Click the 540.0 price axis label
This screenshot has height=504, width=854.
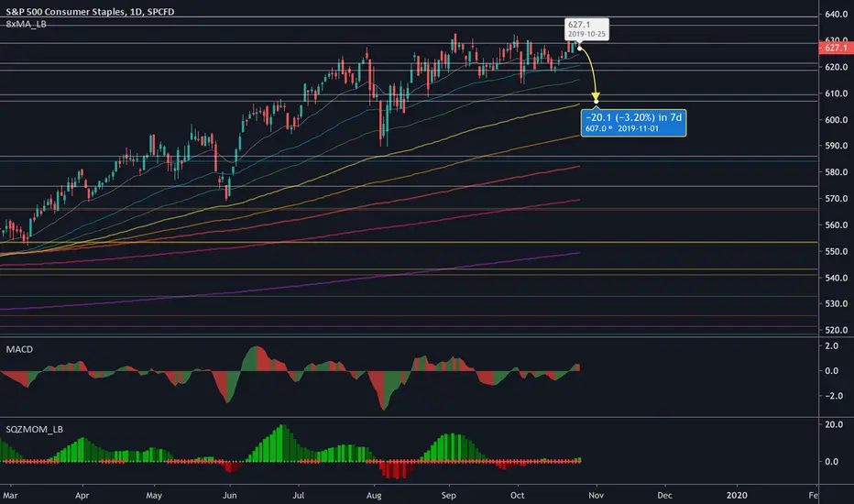[836, 278]
